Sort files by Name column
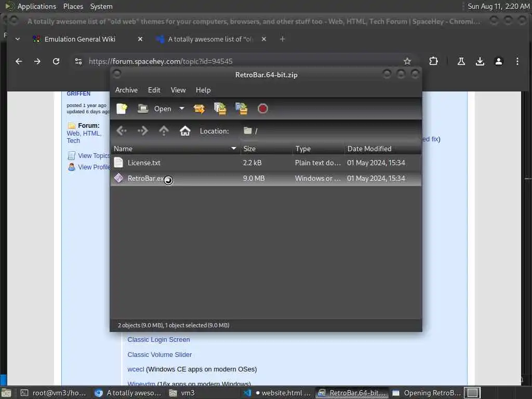Screen dimensions: 532x399 (x=176, y=149)
